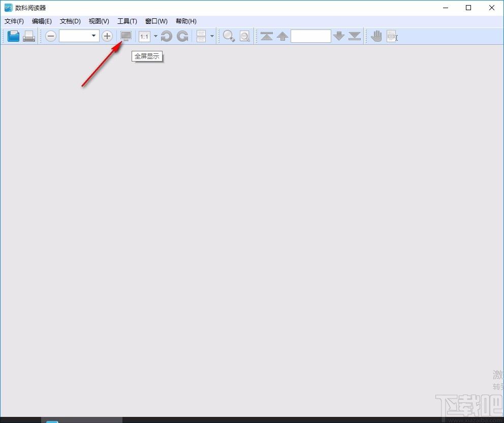Zoom in with the plus circle button
The width and height of the screenshot is (504, 423).
107,36
